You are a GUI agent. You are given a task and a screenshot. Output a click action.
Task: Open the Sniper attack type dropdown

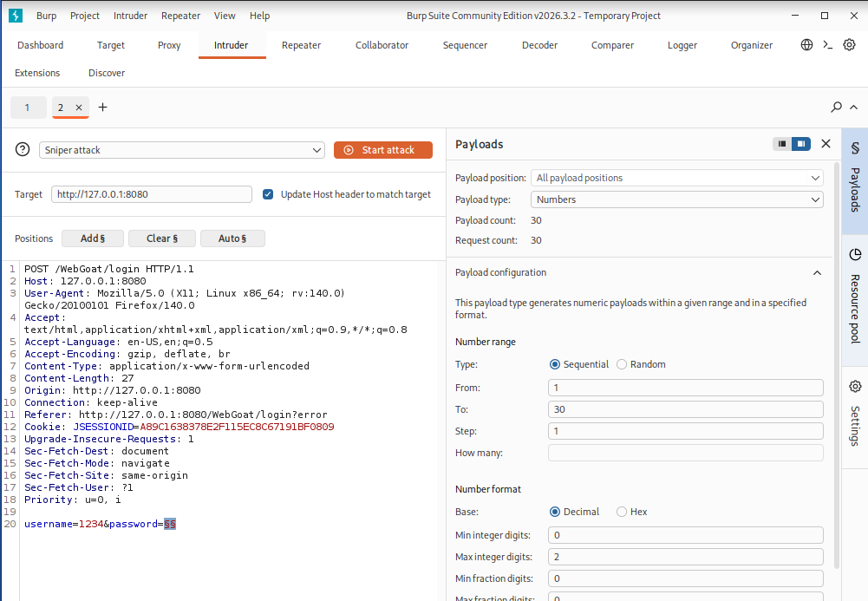coord(181,150)
